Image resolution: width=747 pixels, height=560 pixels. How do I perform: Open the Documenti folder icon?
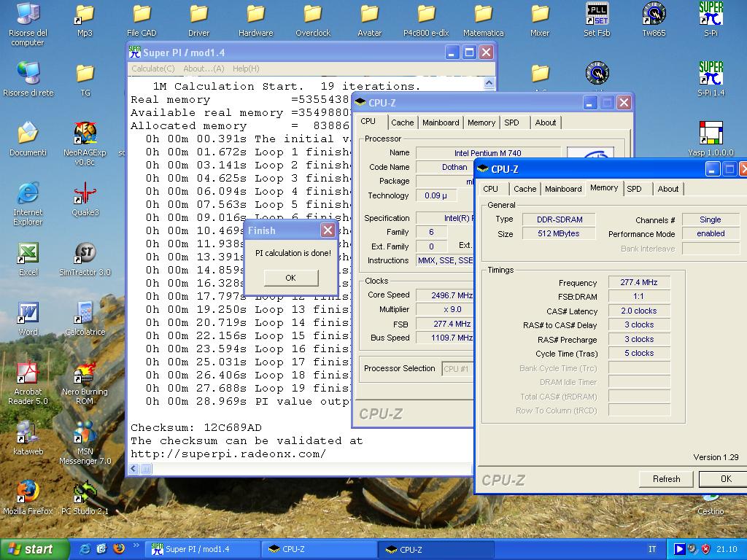click(x=28, y=133)
